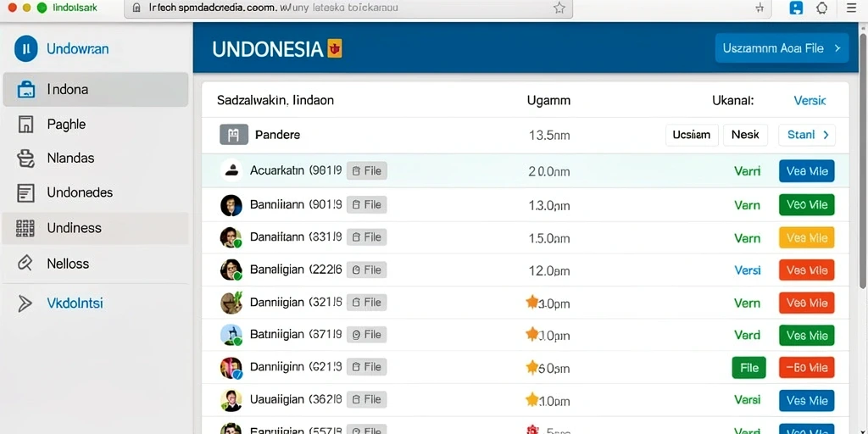The height and width of the screenshot is (434, 868).
Task: Click the avatar of Uauaiigian row
Action: pos(231,400)
